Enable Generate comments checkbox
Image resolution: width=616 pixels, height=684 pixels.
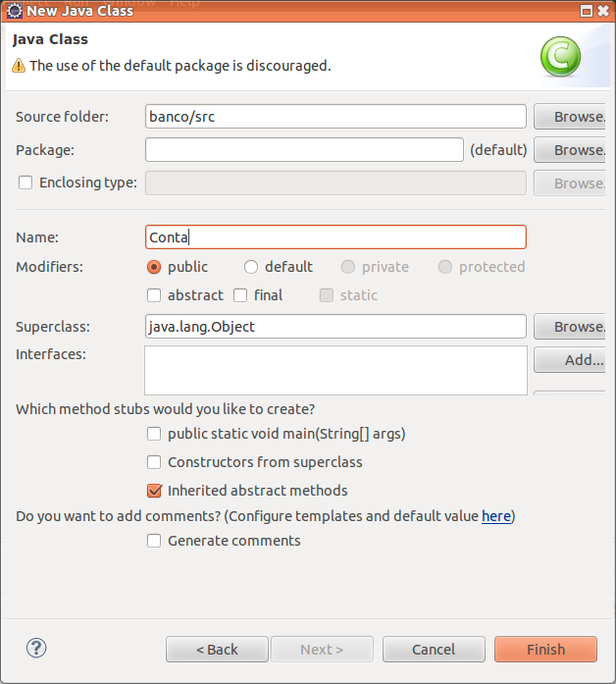154,541
